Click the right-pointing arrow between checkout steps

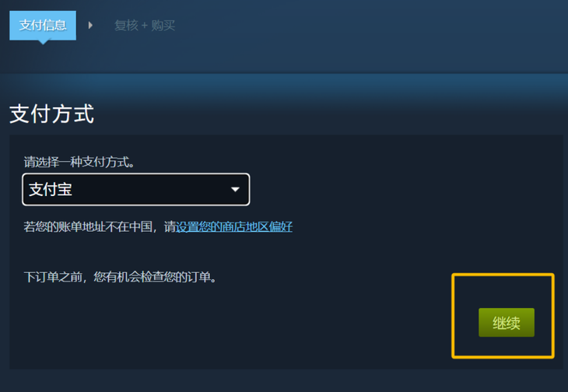coord(90,26)
